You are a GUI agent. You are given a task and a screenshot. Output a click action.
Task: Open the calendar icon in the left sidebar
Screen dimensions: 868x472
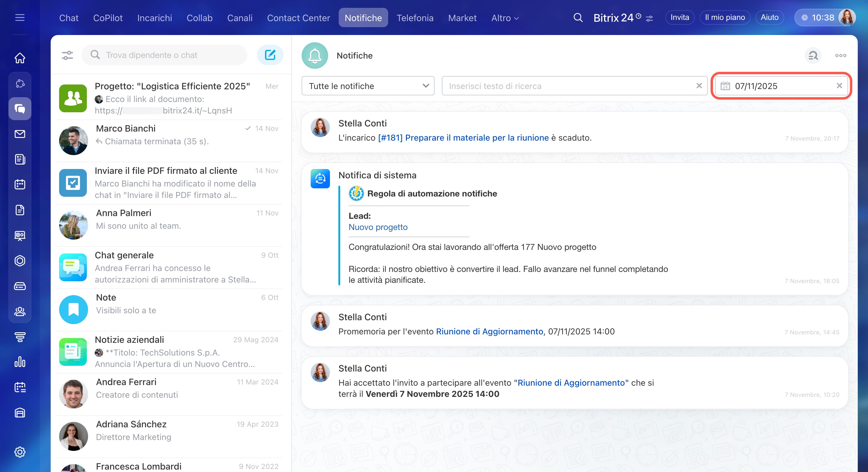(20, 184)
